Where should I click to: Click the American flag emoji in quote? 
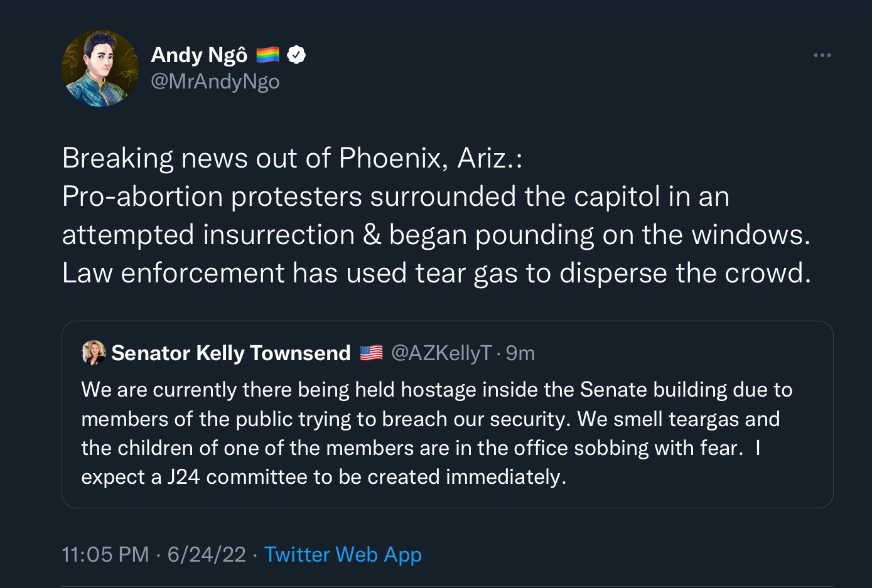[x=371, y=353]
